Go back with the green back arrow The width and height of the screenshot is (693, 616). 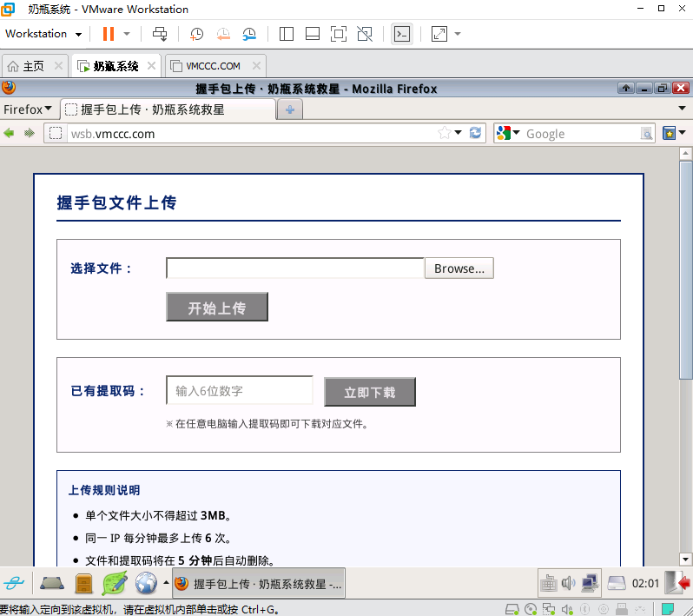(9, 133)
